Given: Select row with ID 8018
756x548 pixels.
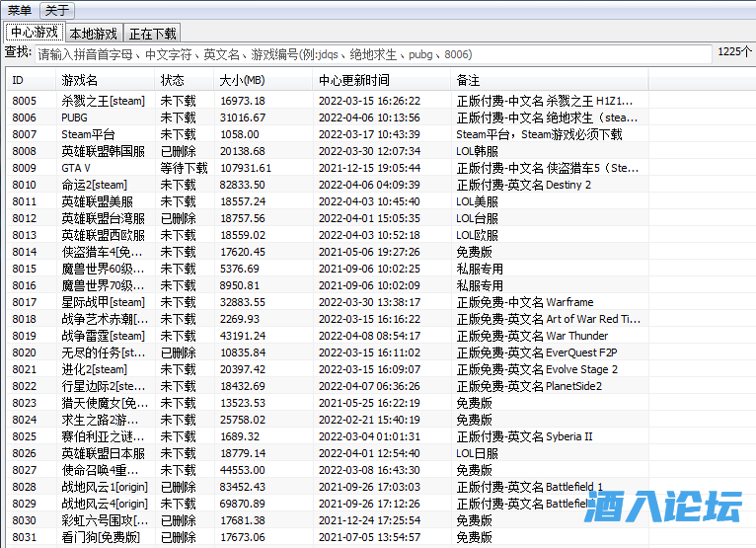Looking at the screenshot, I should 328,319.
